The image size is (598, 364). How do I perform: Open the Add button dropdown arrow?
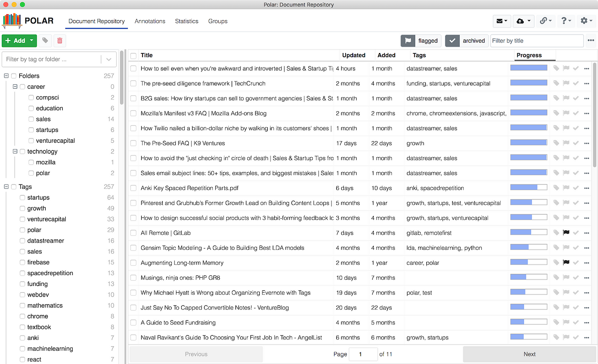[x=32, y=41]
